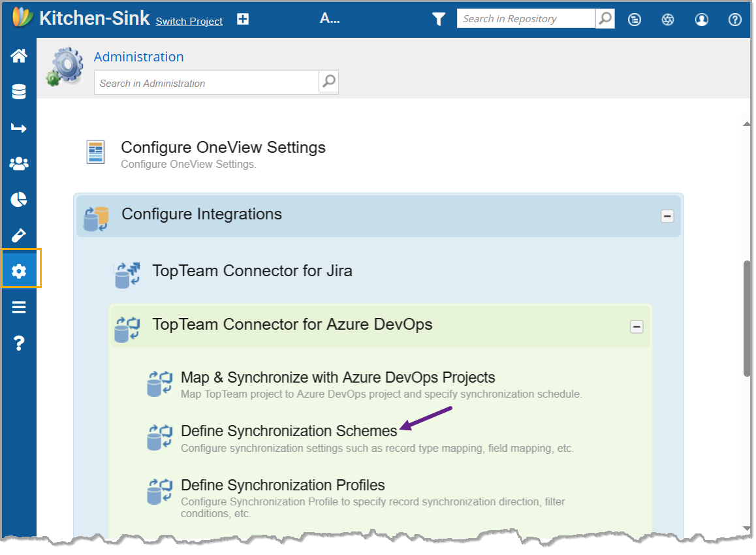Open Define Synchronization Schemes

coord(289,431)
